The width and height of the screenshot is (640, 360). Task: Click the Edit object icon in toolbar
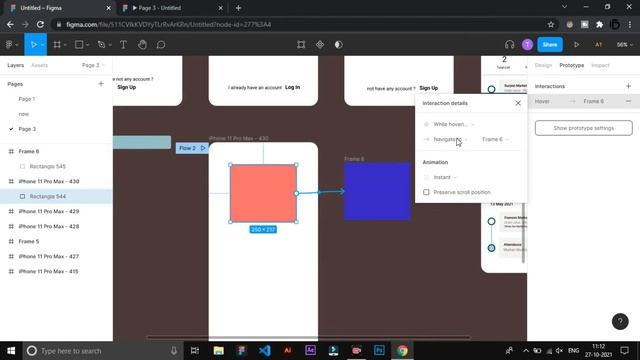click(301, 44)
